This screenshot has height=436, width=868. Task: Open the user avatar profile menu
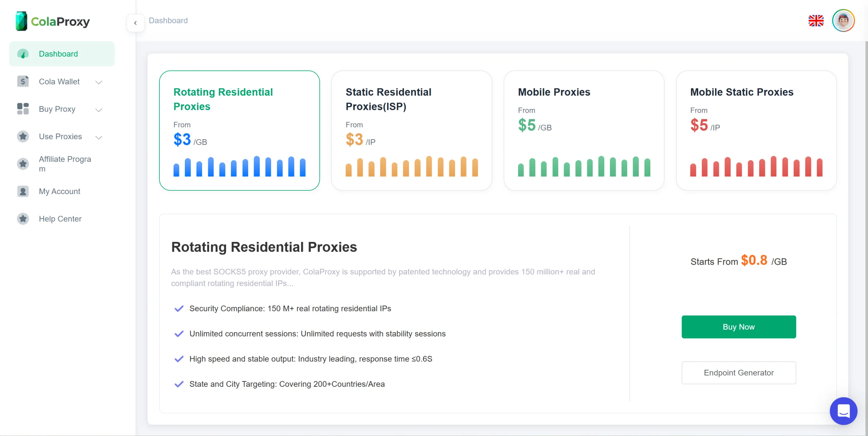[843, 21]
